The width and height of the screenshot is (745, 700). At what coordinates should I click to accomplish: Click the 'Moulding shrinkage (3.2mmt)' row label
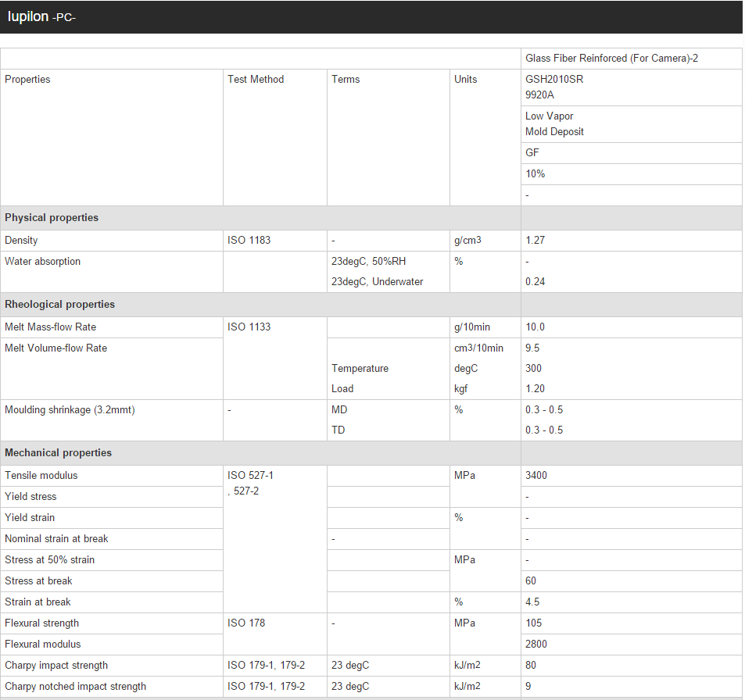point(112,420)
